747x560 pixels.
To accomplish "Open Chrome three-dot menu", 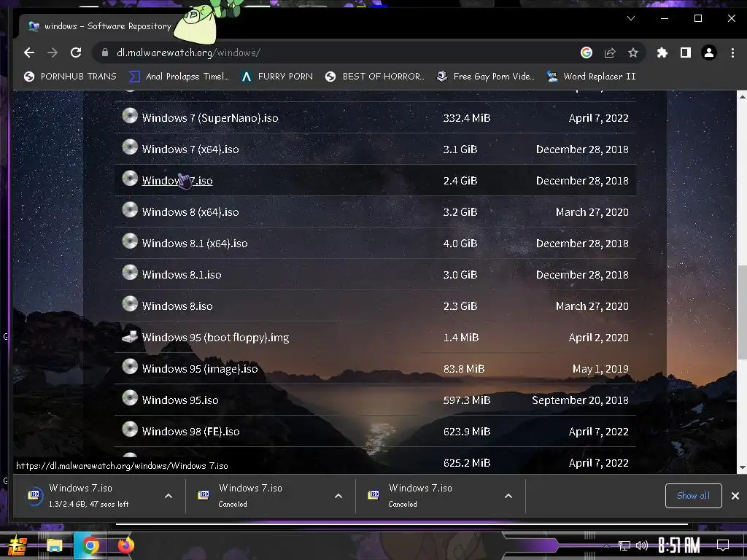I will tap(732, 52).
